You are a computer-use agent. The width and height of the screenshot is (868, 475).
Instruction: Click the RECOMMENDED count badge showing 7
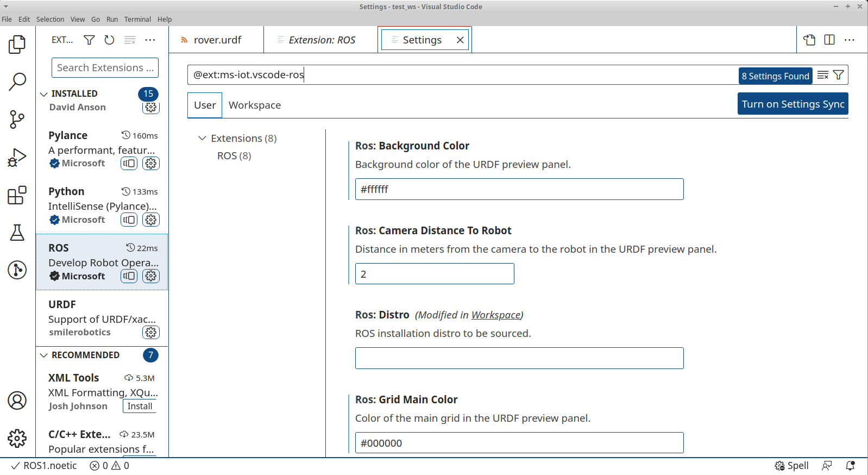pos(150,355)
